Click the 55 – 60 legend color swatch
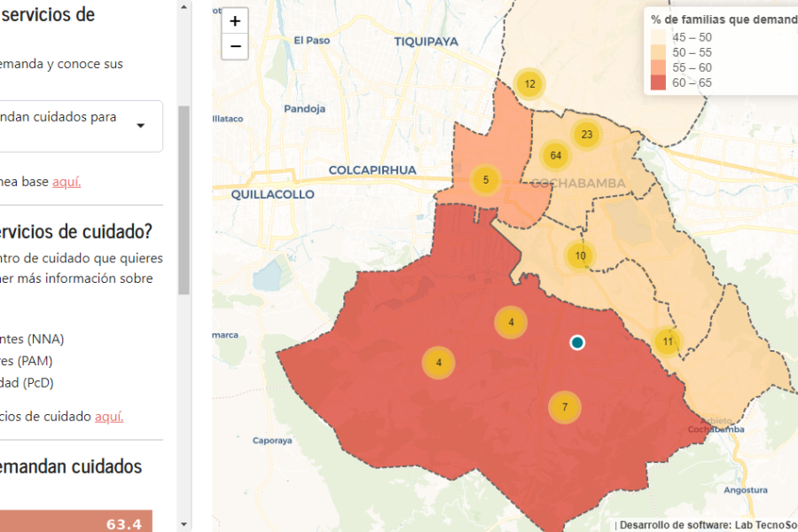Screen dimensions: 798x532 click(x=658, y=67)
